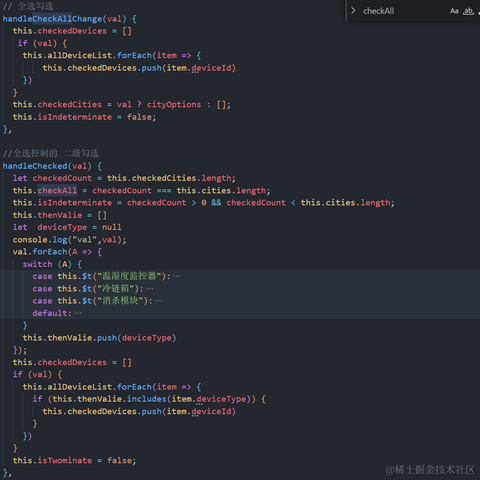Click highlighted checkAll in this.checkAll assignment
The width and height of the screenshot is (480, 480).
pos(57,190)
